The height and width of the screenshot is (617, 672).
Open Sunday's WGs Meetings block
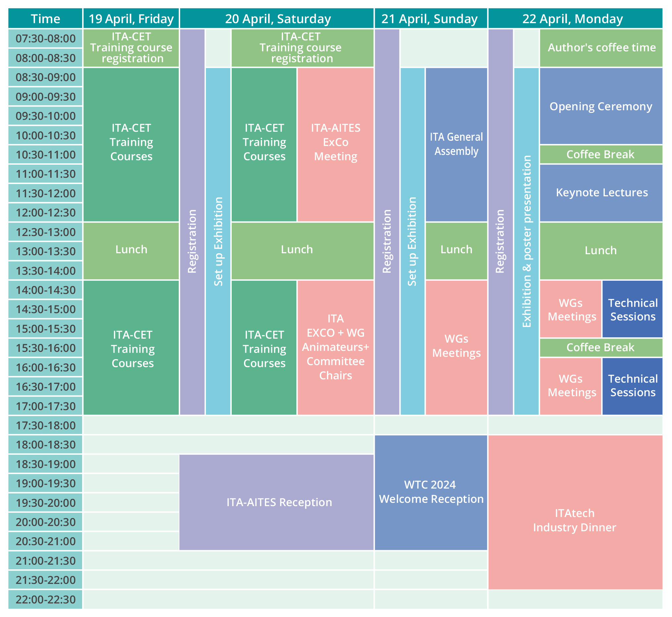coord(456,348)
